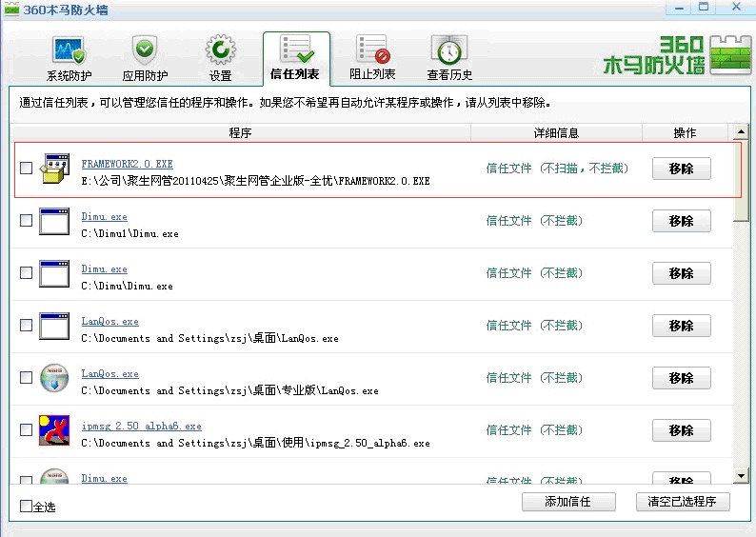Click the 操作 column header
This screenshot has width=756, height=537.
click(685, 132)
